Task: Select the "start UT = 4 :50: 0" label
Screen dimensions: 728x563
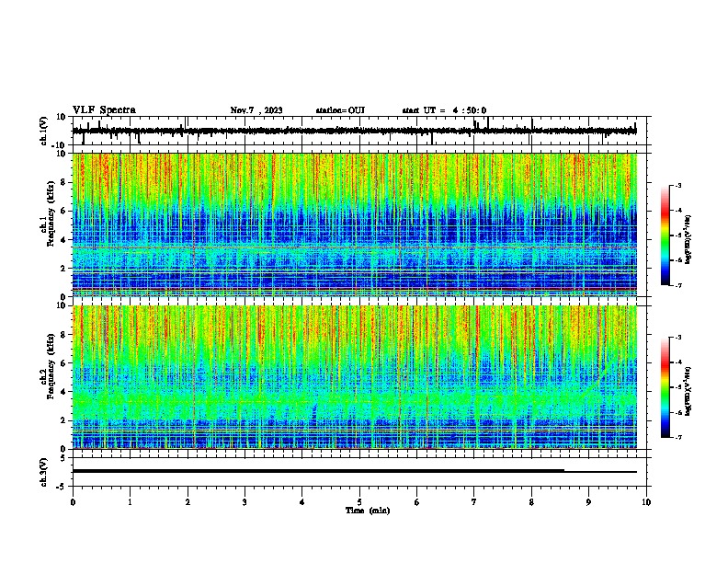Action: point(444,110)
